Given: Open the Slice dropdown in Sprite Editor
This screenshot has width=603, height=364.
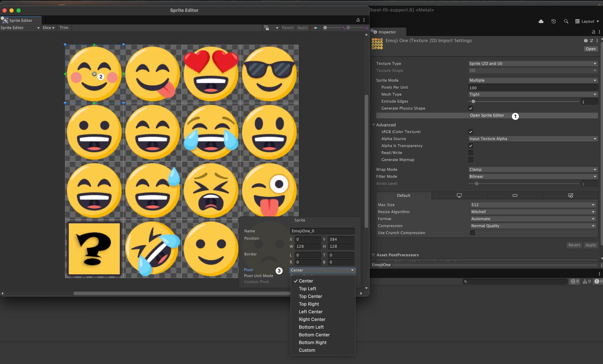Looking at the screenshot, I should (x=48, y=28).
